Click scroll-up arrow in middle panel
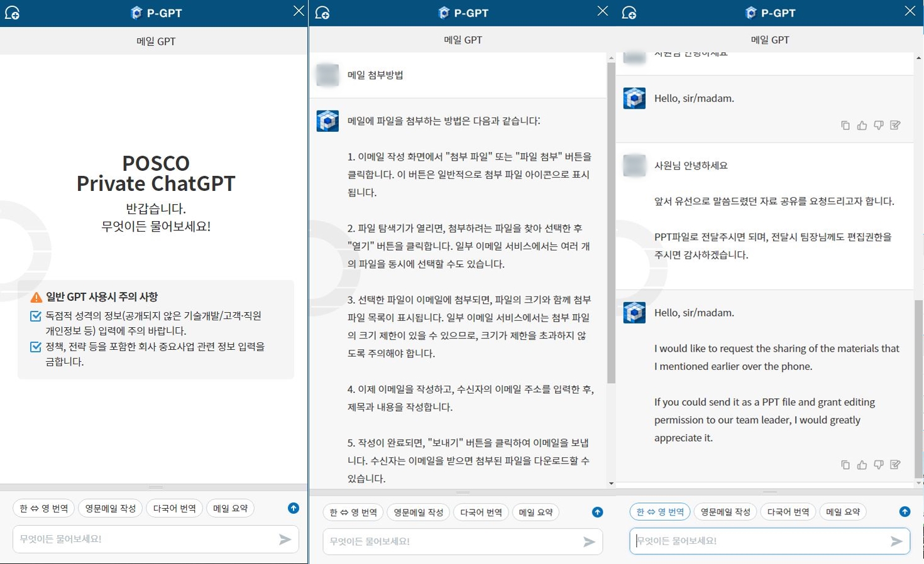 pyautogui.click(x=611, y=58)
